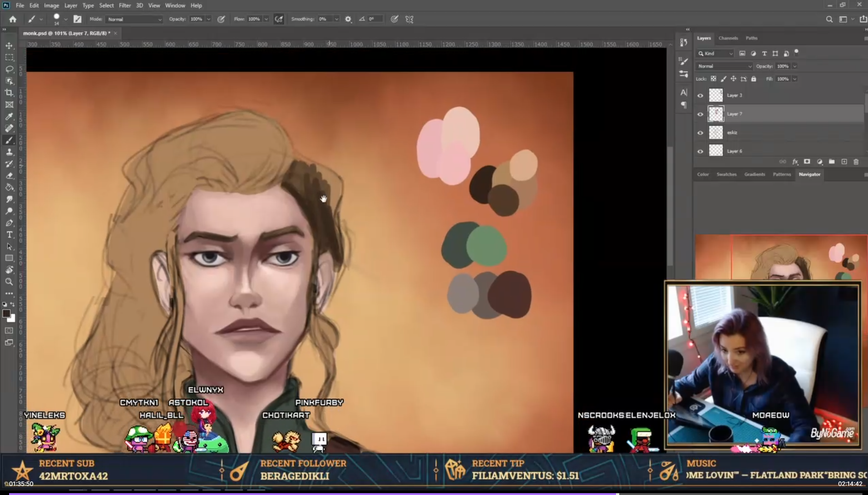Viewport: 868px width, 495px height.
Task: Open the brush Mode dropdown
Action: pos(134,20)
